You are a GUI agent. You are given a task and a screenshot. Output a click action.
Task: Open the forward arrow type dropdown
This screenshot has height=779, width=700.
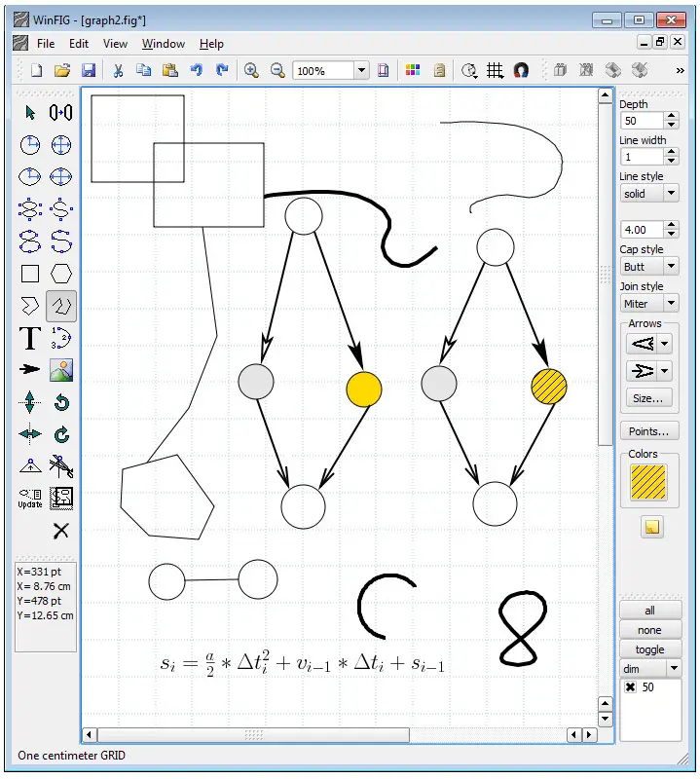[664, 371]
